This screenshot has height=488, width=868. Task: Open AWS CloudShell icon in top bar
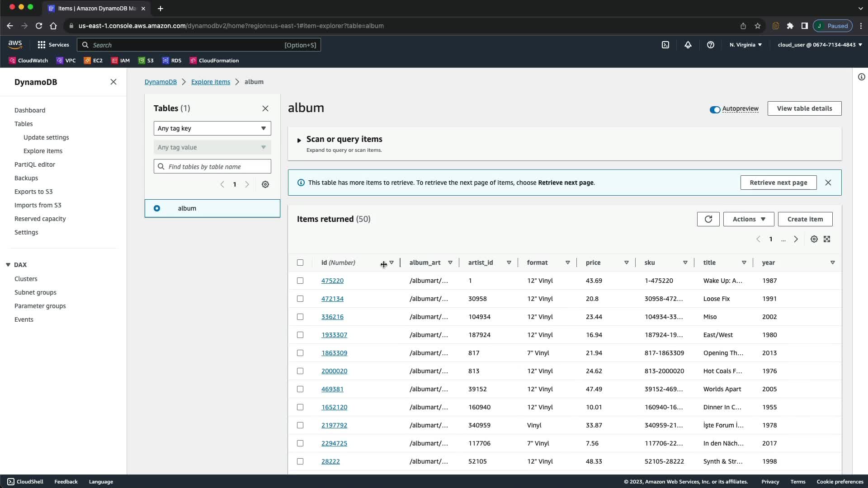pos(665,45)
